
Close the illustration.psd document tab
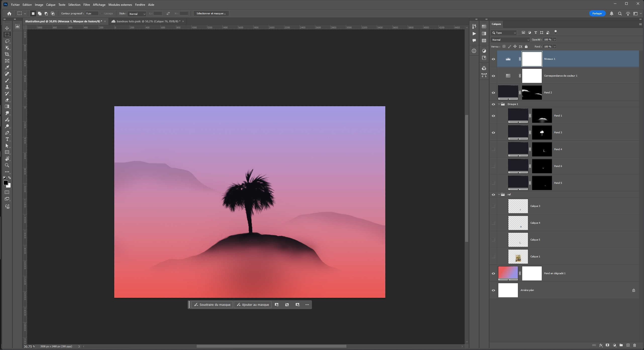click(x=105, y=21)
